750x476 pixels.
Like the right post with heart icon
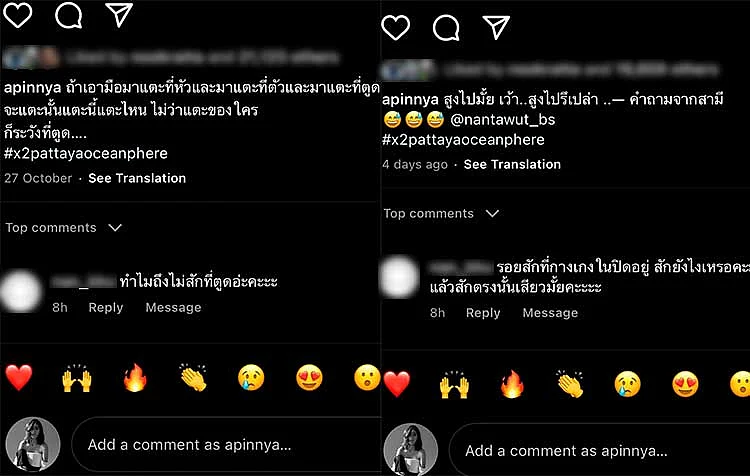(396, 27)
